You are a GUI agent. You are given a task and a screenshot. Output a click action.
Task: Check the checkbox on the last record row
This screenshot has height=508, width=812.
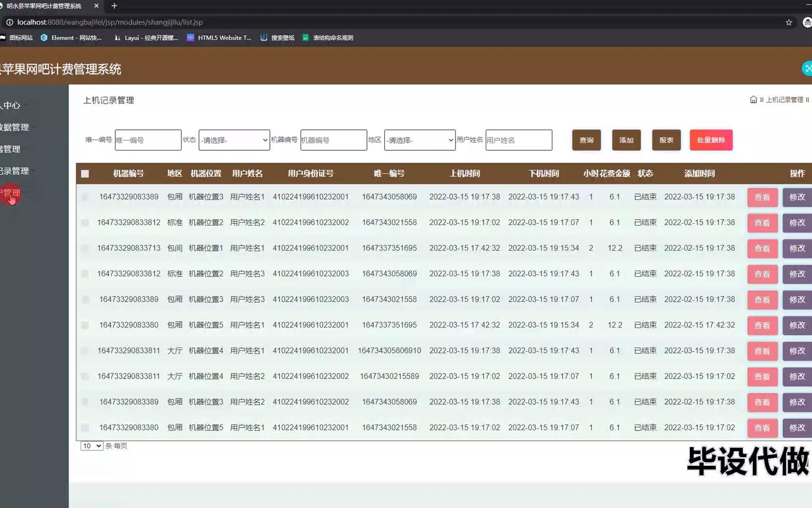[x=85, y=427]
